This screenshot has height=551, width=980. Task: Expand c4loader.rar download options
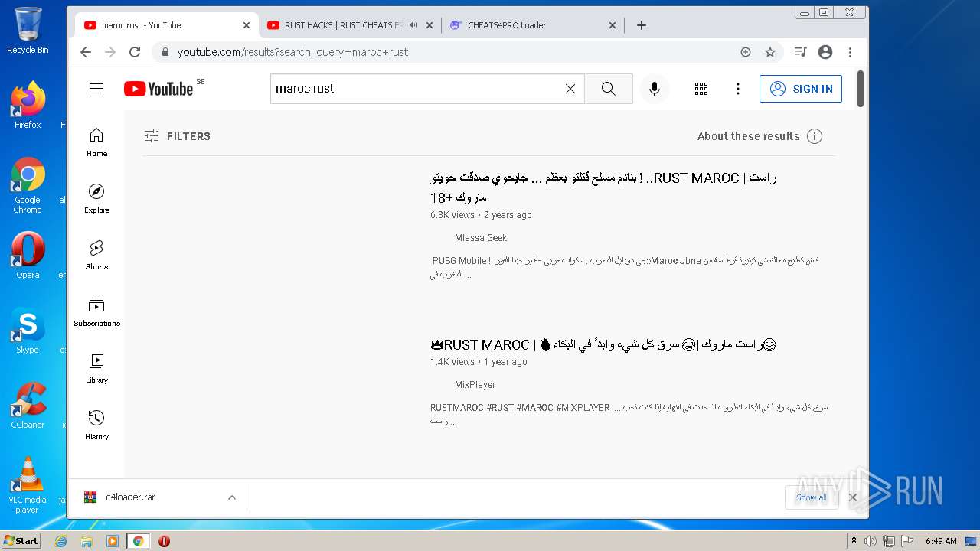(232, 497)
